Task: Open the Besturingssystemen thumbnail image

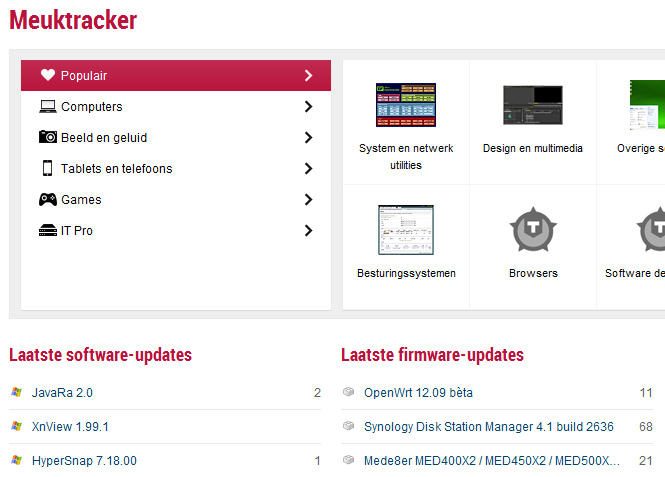Action: [x=406, y=230]
